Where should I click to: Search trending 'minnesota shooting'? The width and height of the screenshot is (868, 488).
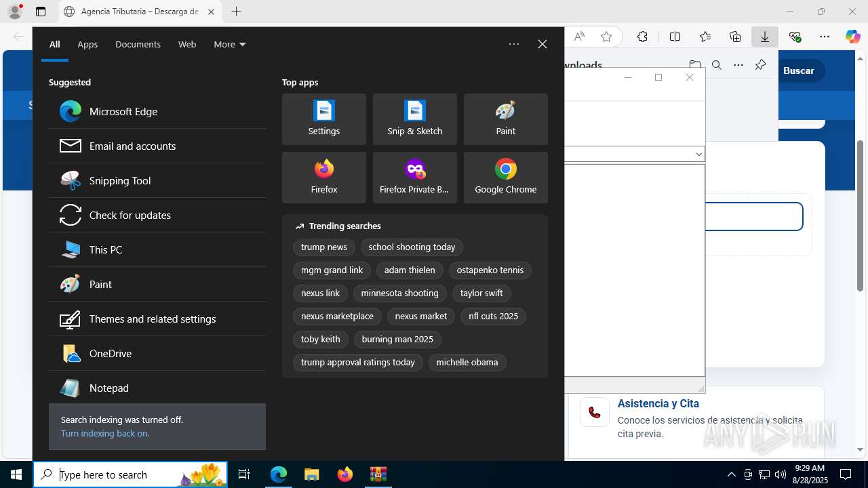pyautogui.click(x=400, y=293)
